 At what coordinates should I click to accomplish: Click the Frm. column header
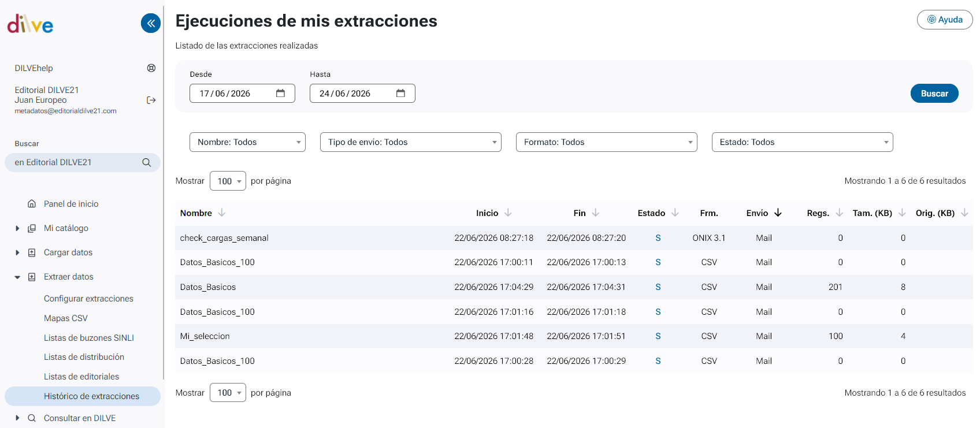coord(709,213)
